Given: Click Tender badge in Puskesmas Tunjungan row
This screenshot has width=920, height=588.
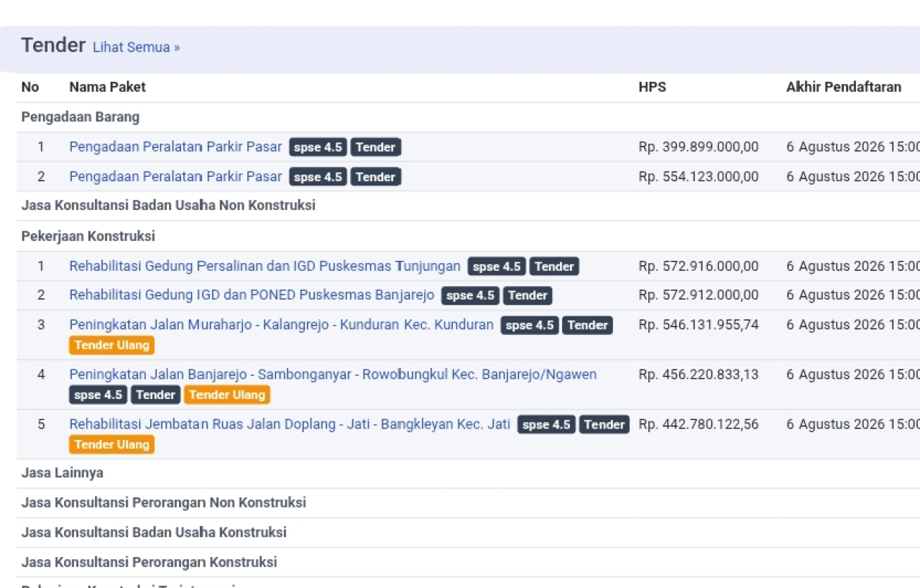Looking at the screenshot, I should click(554, 267).
